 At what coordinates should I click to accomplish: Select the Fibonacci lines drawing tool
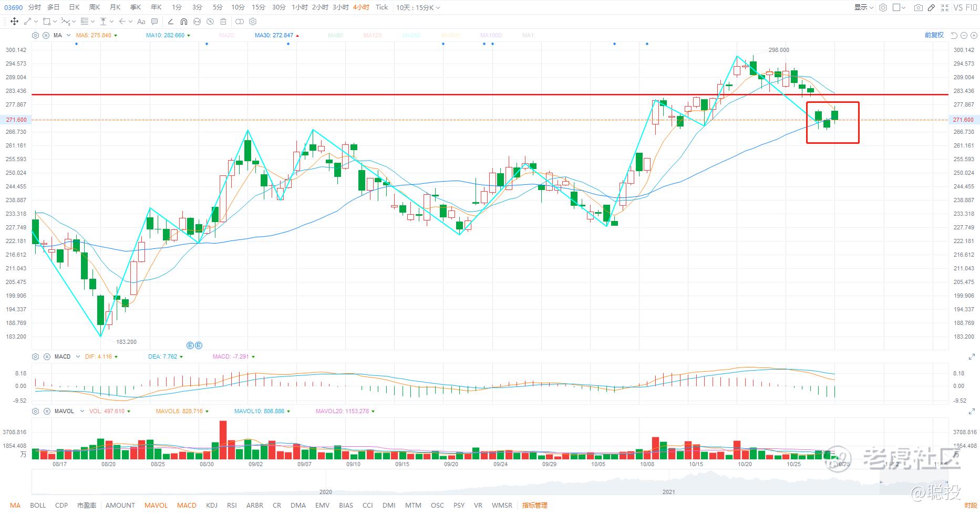click(85, 22)
